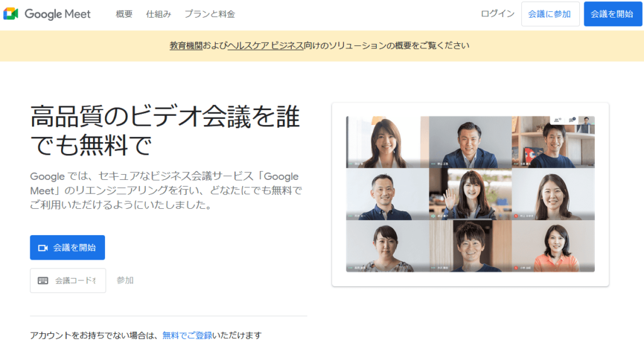The height and width of the screenshot is (354, 644).
Task: Click the 会議に参加 button in header
Action: click(550, 14)
